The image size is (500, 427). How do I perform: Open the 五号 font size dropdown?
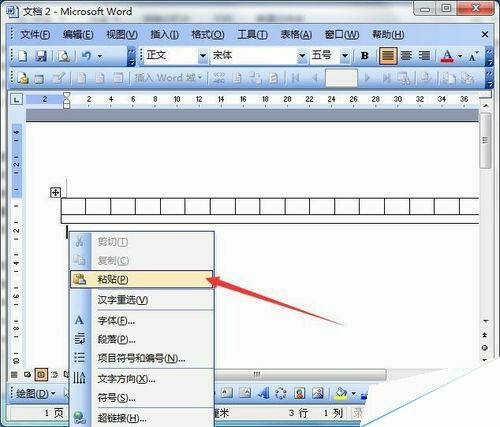click(x=345, y=56)
